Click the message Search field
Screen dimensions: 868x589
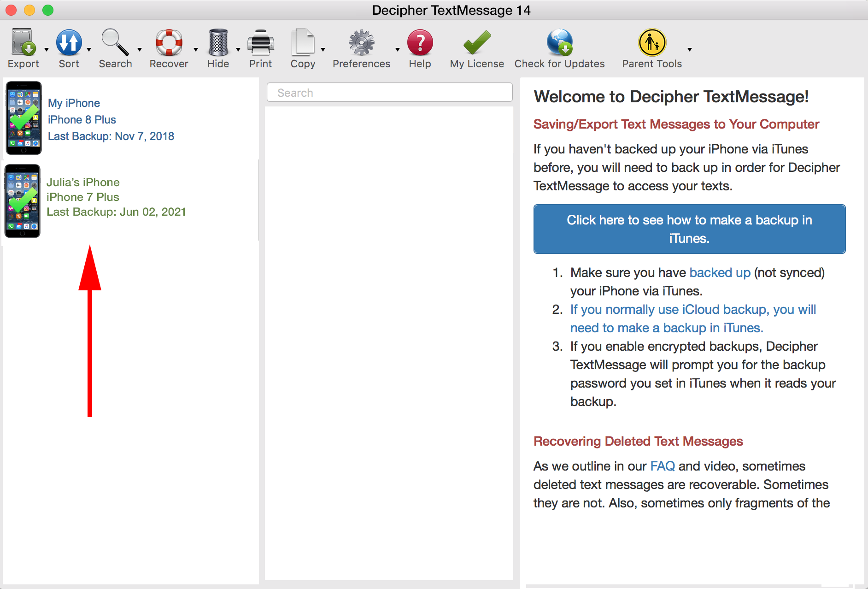pyautogui.click(x=389, y=92)
